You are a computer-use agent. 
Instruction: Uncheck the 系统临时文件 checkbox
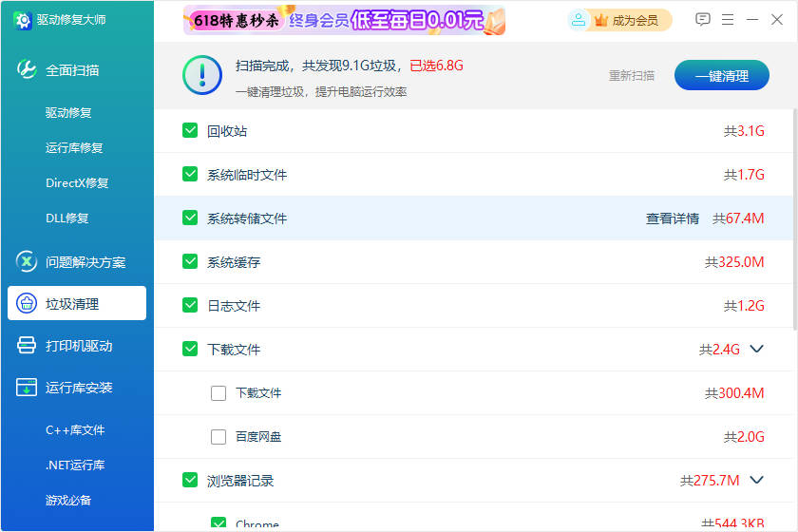(190, 174)
